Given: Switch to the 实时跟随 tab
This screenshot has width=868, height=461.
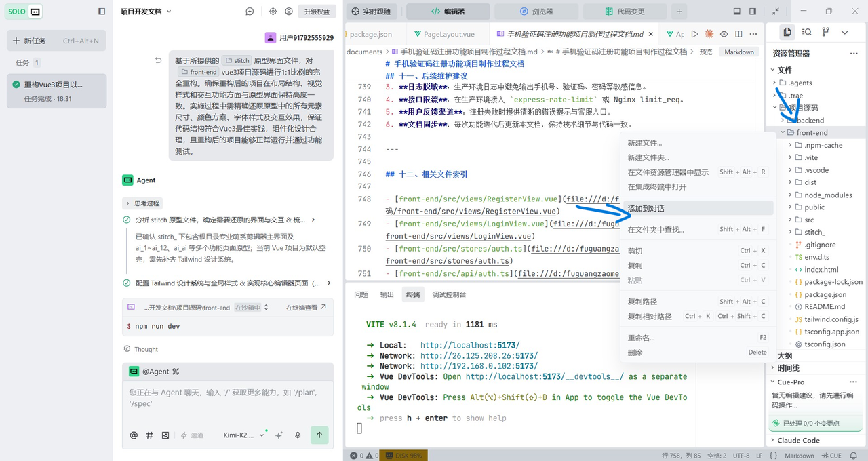Looking at the screenshot, I should pyautogui.click(x=372, y=12).
